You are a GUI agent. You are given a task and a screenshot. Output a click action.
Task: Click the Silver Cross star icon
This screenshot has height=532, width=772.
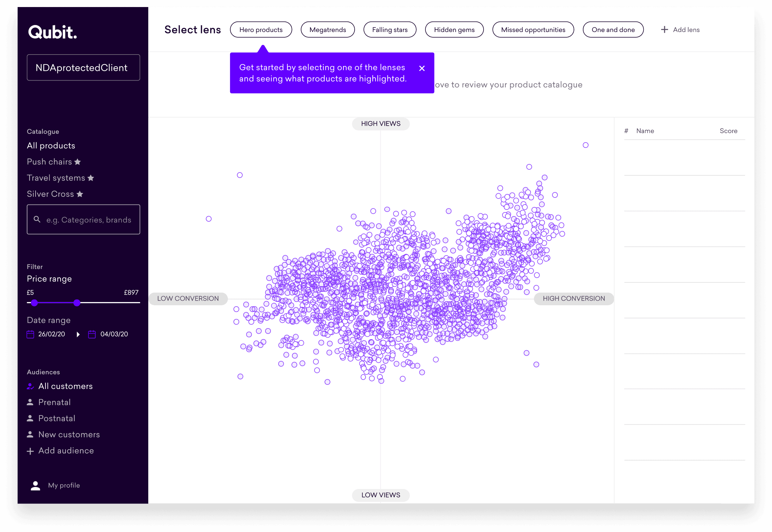click(x=80, y=194)
